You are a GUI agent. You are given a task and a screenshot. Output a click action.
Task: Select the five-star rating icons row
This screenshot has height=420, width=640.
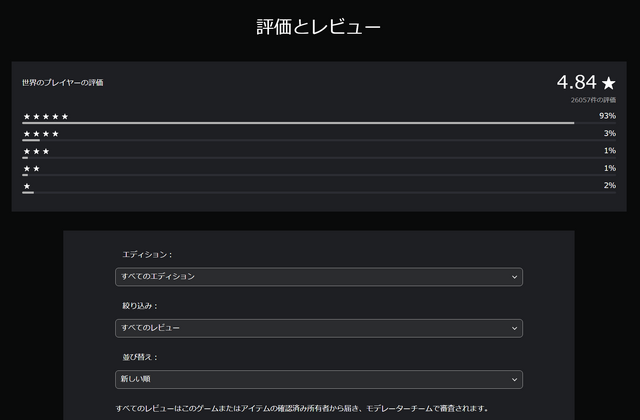point(46,117)
